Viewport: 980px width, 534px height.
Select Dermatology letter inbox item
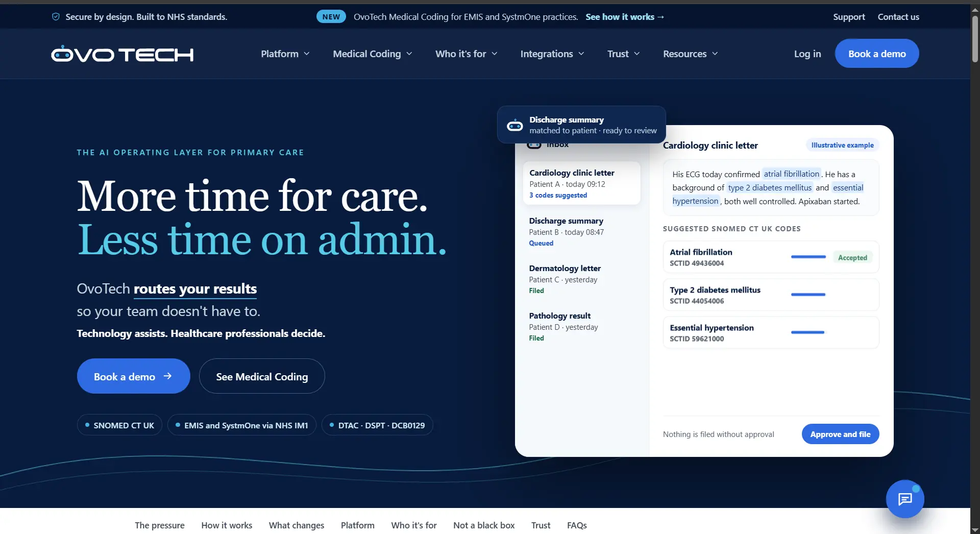tap(581, 279)
